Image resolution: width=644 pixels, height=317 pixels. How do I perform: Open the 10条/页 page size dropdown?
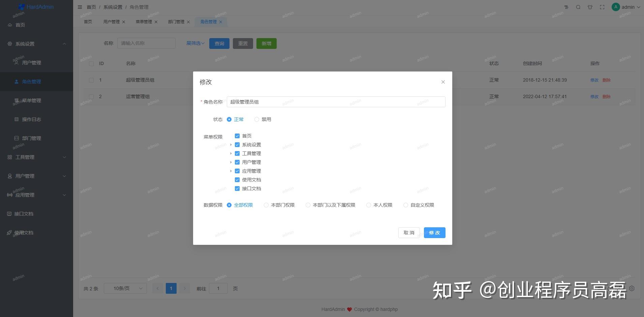coord(125,288)
